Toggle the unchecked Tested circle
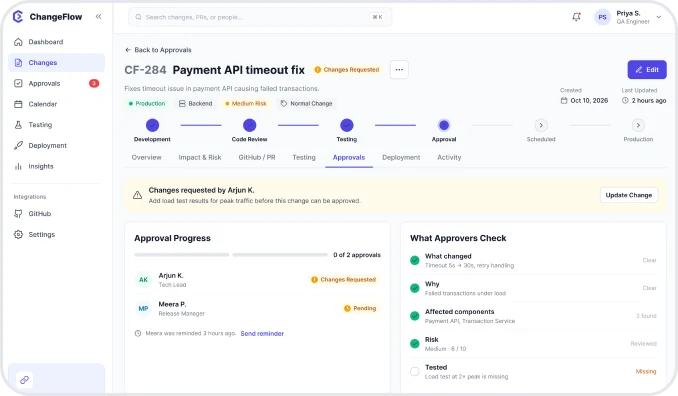Image resolution: width=678 pixels, height=396 pixels. pyautogui.click(x=415, y=371)
